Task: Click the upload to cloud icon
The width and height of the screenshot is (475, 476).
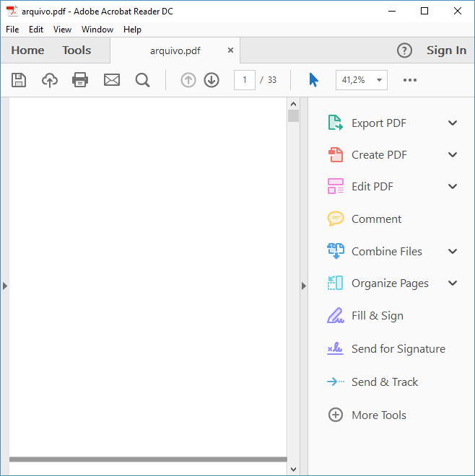Action: click(x=50, y=80)
